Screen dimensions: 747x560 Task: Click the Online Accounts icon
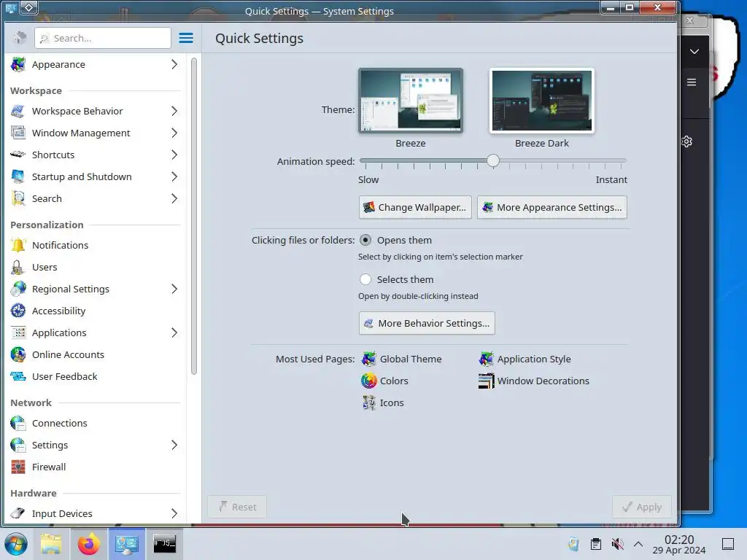pos(18,355)
